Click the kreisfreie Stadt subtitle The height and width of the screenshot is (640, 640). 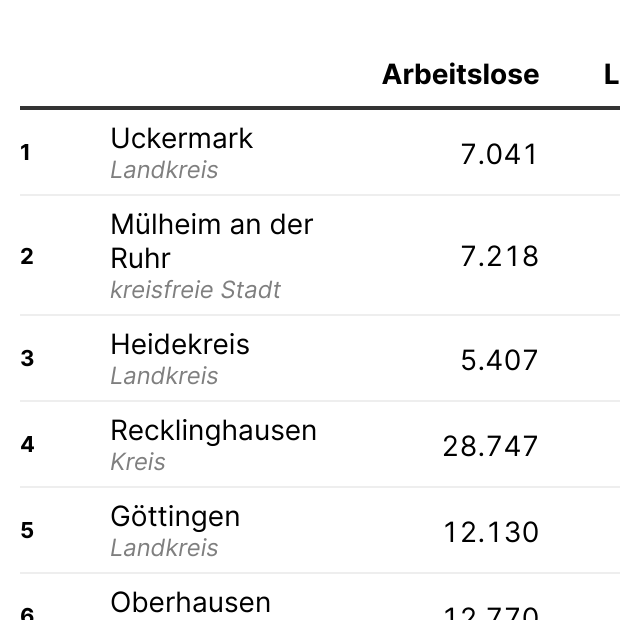[195, 290]
